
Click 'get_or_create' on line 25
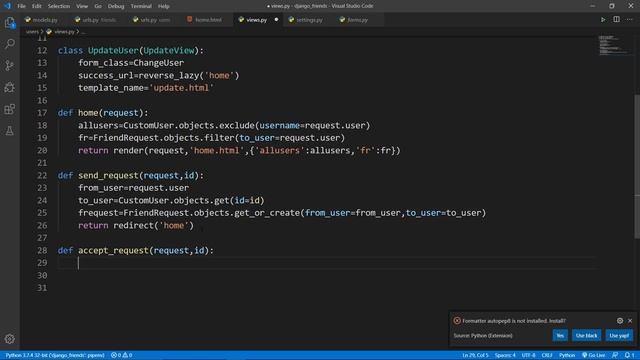[x=267, y=213]
